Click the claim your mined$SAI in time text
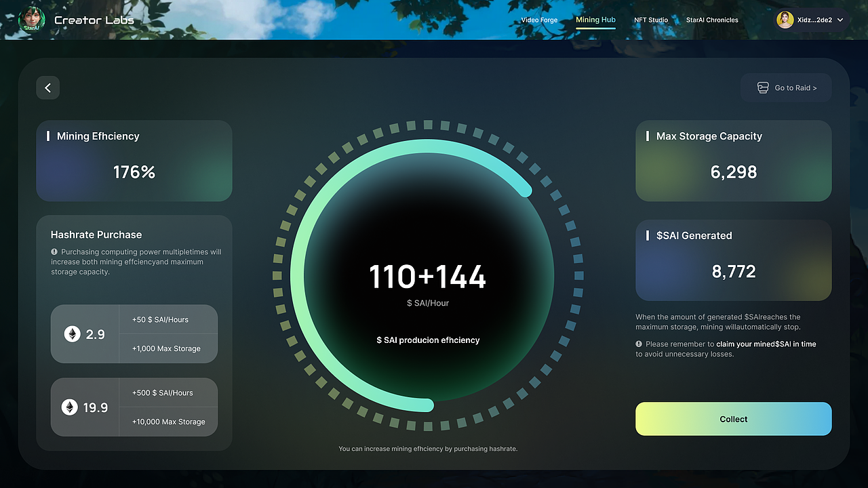 (766, 344)
